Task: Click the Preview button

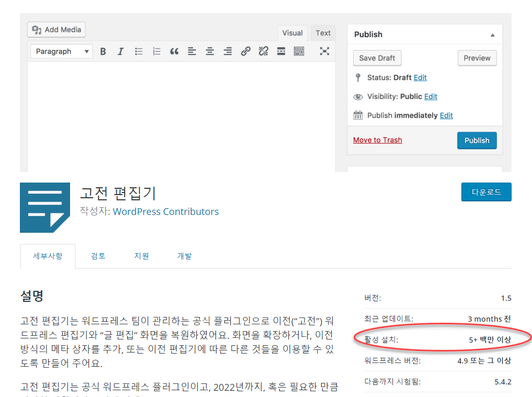Action: [x=477, y=58]
